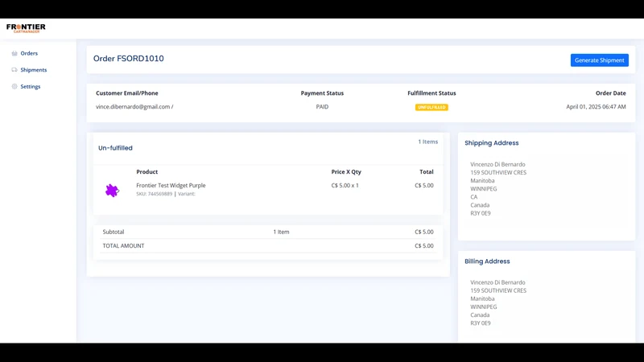The height and width of the screenshot is (362, 644).
Task: Click the Orders basket icon in sidebar
Action: coord(14,53)
